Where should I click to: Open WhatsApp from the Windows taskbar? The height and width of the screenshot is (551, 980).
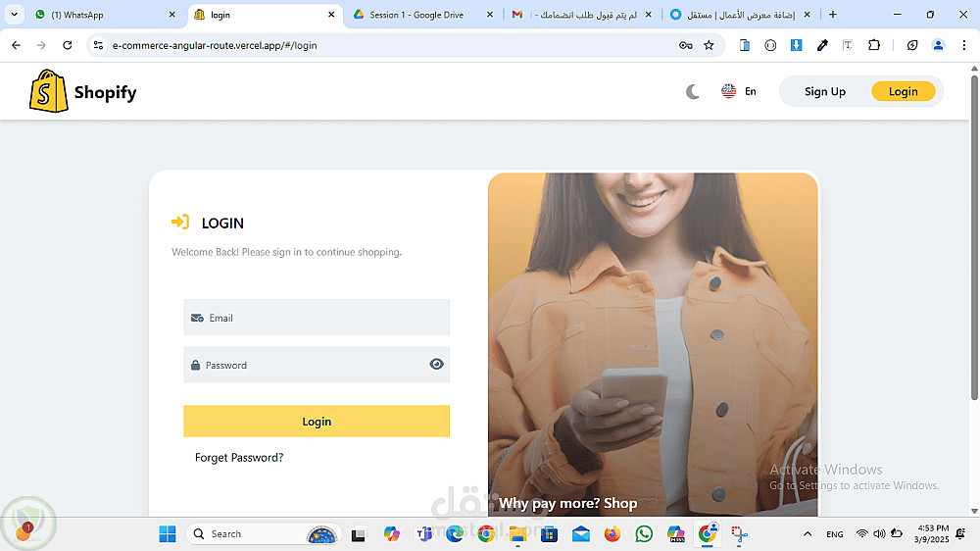644,533
